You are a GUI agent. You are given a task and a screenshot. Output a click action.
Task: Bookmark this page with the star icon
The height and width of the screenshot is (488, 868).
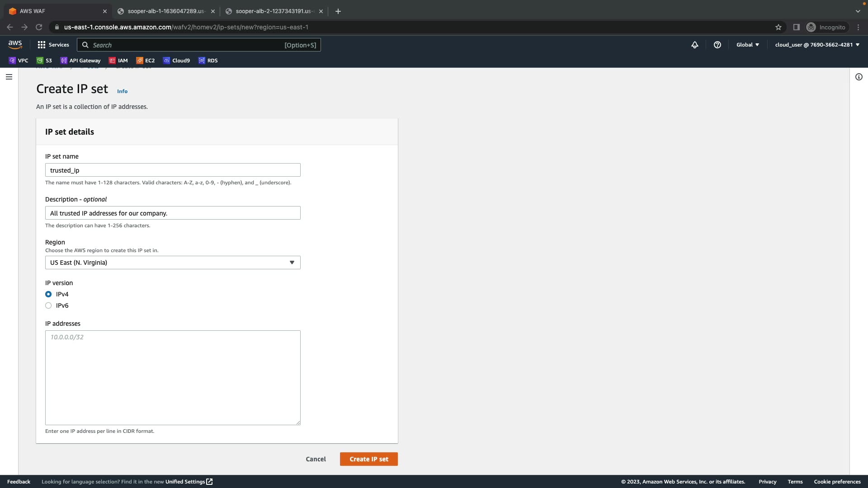tap(778, 27)
